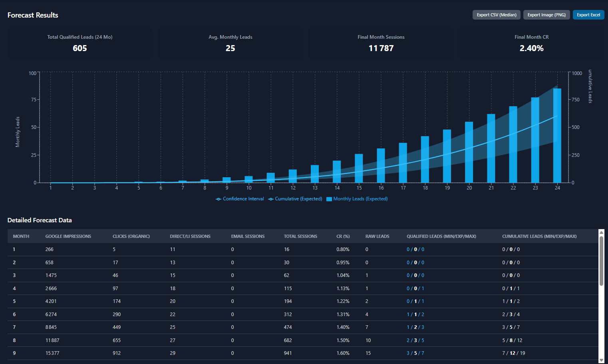Click the CUMULATIVE LEADS (MIN/EXP/MAX) header
Screen dimensions: 608x364
539,236
